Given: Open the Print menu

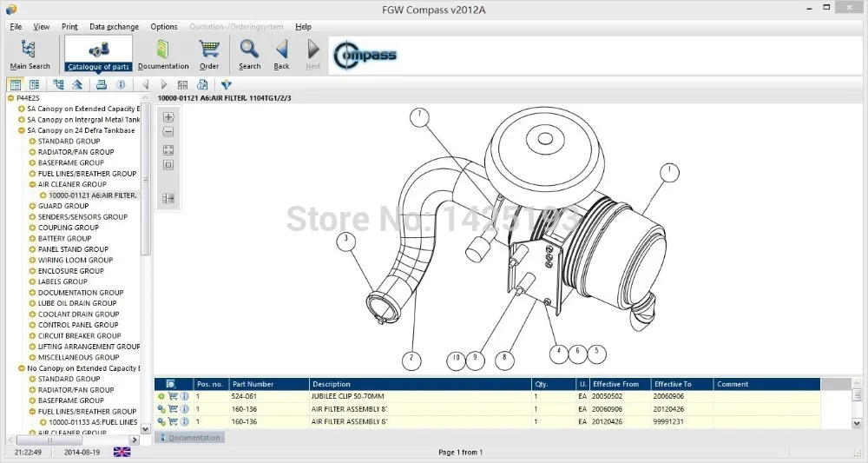Looking at the screenshot, I should (x=69, y=27).
